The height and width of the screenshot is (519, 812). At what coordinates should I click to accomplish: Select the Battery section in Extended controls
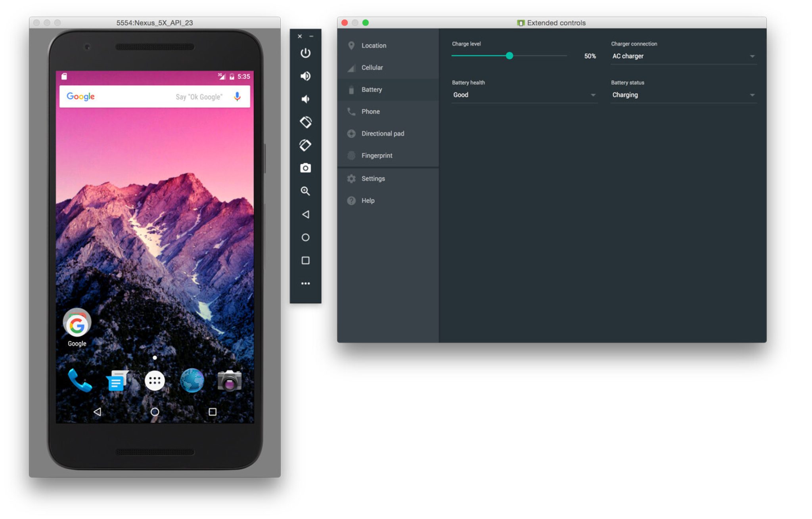[372, 89]
